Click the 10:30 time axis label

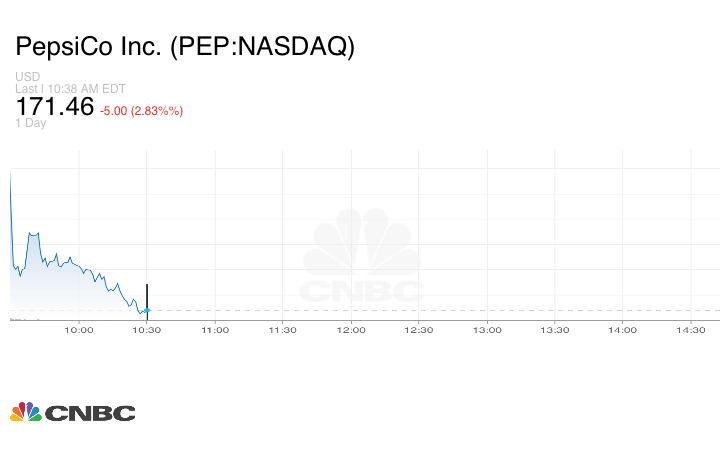point(147,329)
